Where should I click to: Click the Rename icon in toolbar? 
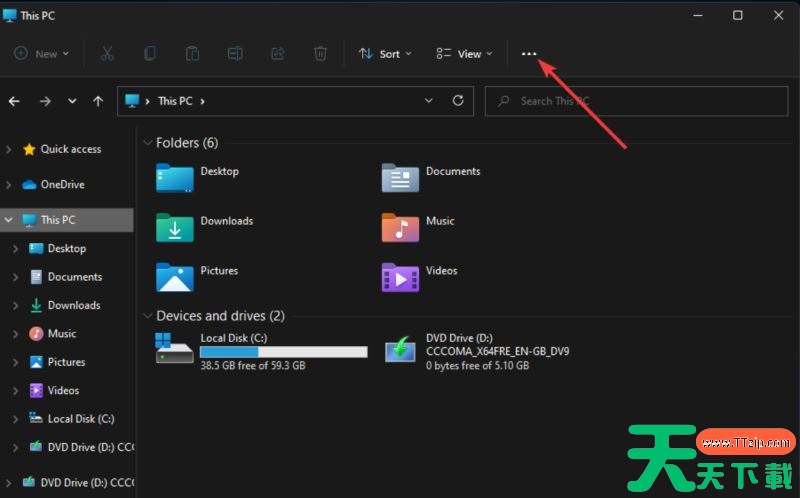coord(235,54)
